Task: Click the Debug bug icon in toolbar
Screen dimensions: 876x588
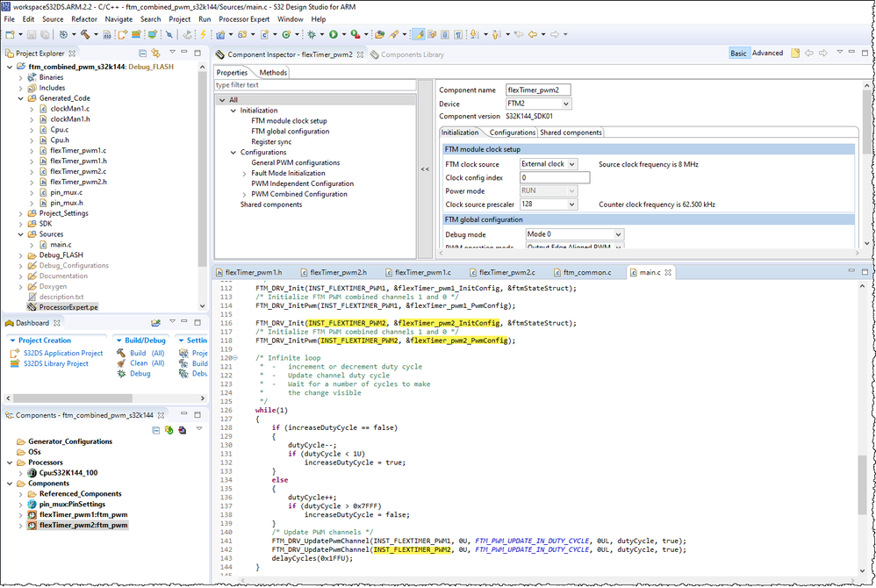Action: point(312,35)
